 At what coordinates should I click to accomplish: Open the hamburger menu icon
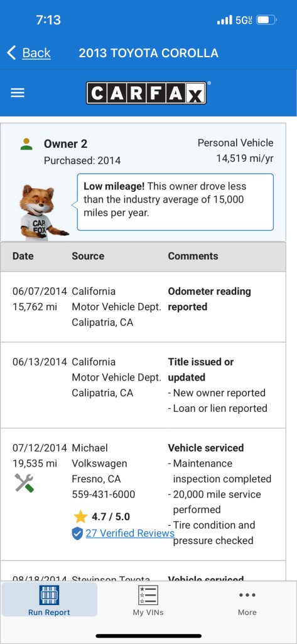pyautogui.click(x=18, y=93)
